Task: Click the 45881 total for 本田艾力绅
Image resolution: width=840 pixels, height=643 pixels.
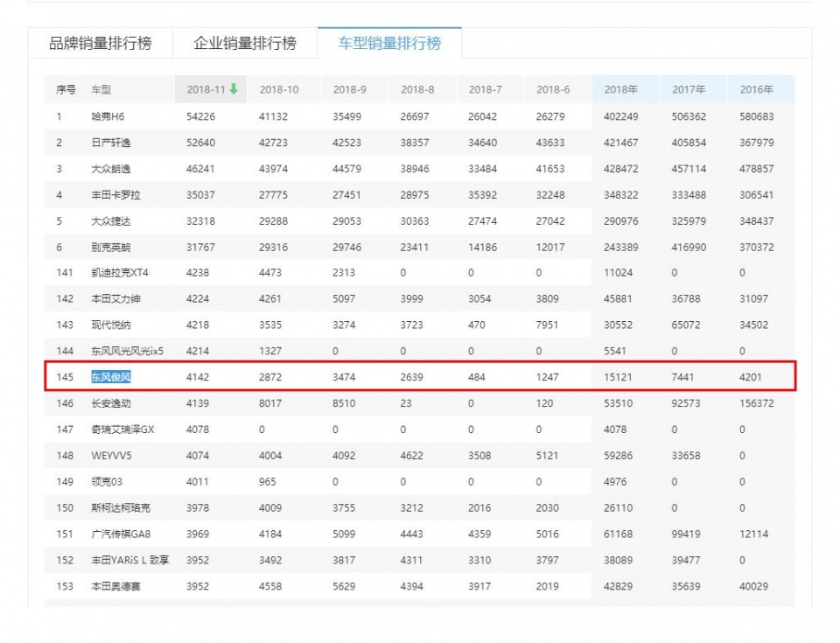Action: coord(619,298)
